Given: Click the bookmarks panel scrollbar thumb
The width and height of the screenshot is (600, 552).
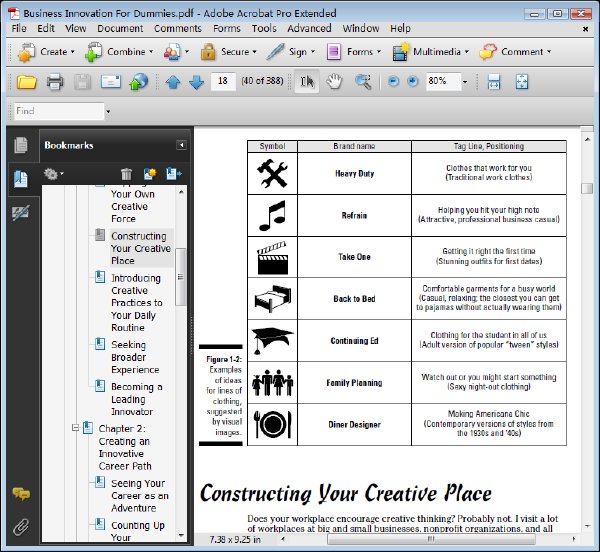Looking at the screenshot, I should pyautogui.click(x=181, y=277).
